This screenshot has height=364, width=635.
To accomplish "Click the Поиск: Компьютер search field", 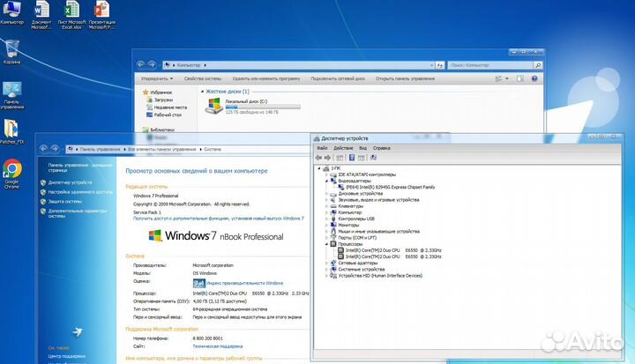I will [x=490, y=65].
